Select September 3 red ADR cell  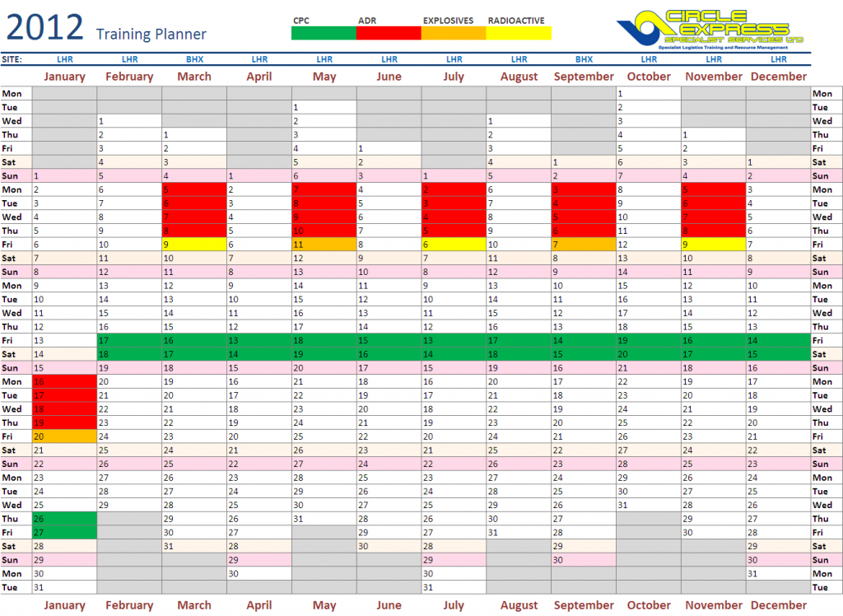click(584, 189)
